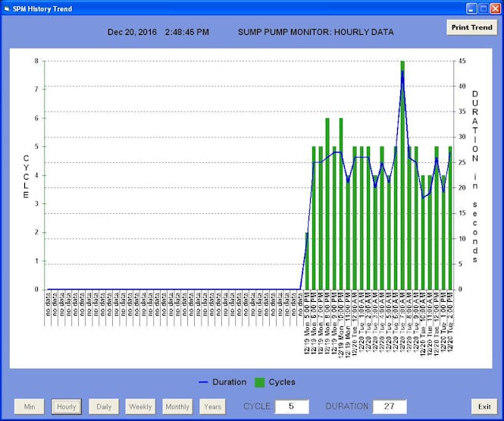
Task: Click the green Cycles legend swatch
Action: (260, 382)
